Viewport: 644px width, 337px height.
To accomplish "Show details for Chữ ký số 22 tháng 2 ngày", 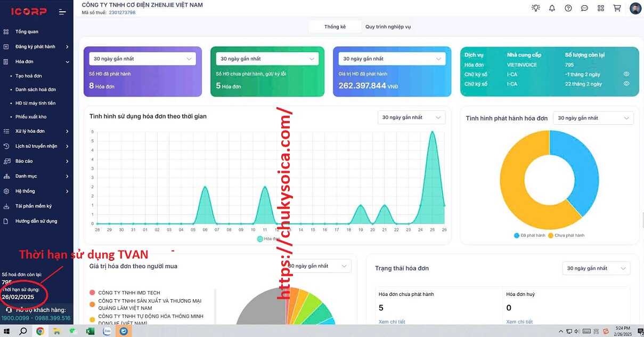I will (x=626, y=84).
